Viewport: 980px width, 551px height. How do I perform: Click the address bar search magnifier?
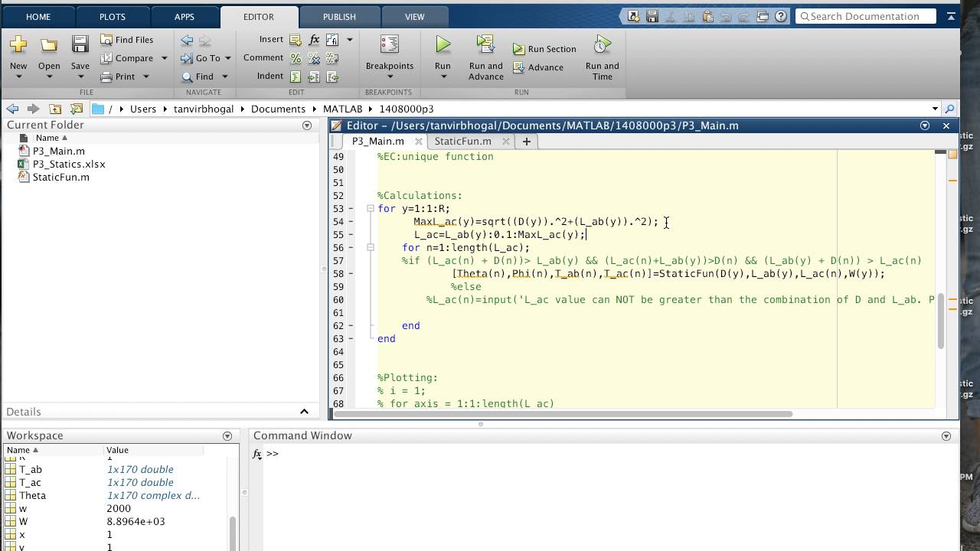coord(949,109)
